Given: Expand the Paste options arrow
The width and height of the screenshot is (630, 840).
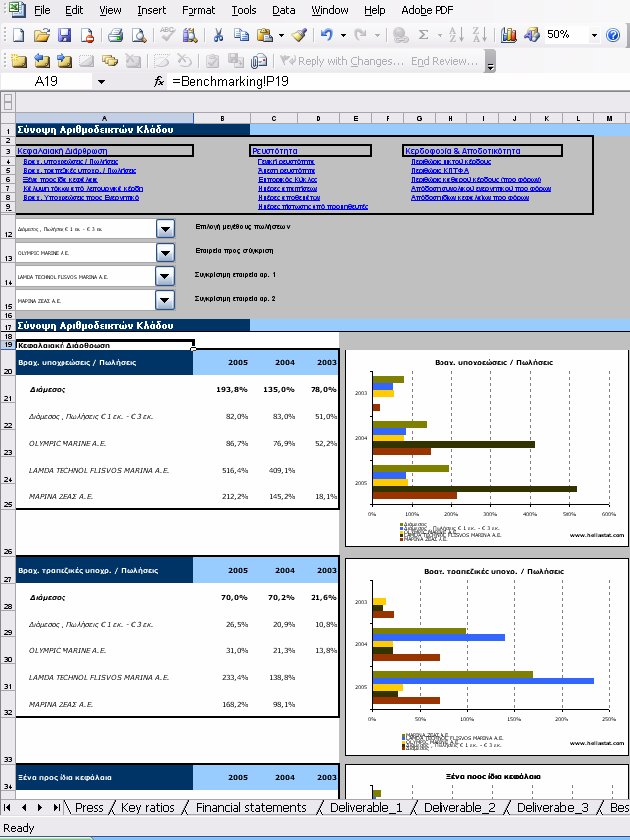Looking at the screenshot, I should (x=281, y=35).
